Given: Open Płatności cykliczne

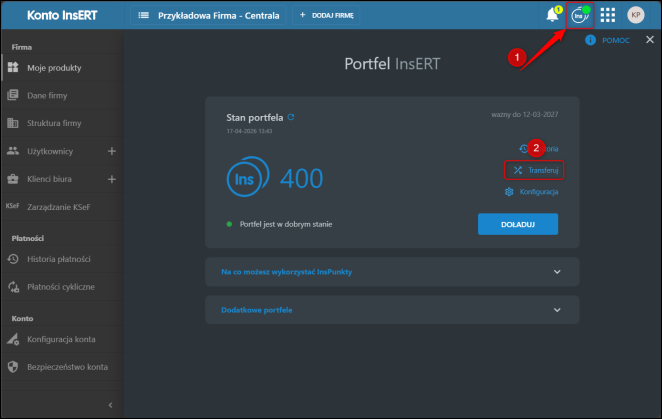Looking at the screenshot, I should coord(62,287).
